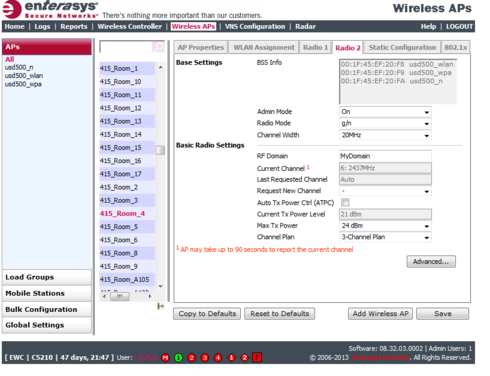Select the 00:1F:45:EF:20:F8 BSS entry
490x376 pixels.
coord(397,64)
